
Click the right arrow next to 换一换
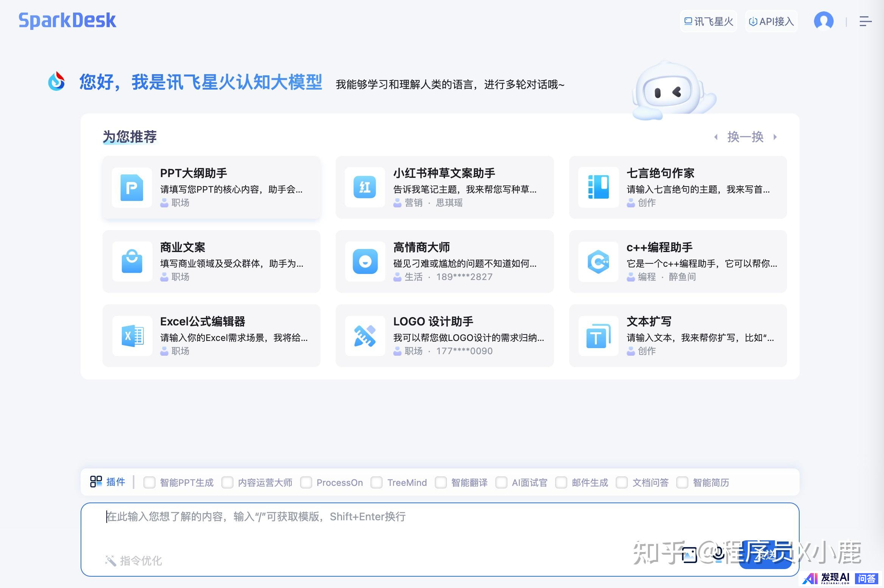(775, 137)
